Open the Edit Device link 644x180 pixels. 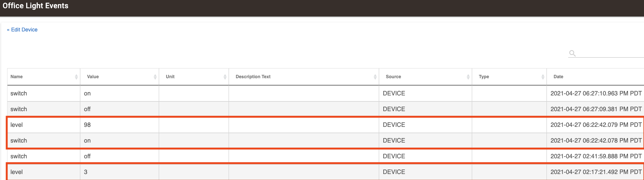pyautogui.click(x=22, y=30)
